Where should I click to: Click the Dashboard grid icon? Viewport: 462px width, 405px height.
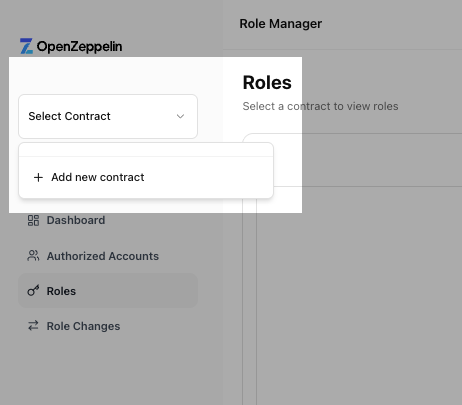[33, 220]
